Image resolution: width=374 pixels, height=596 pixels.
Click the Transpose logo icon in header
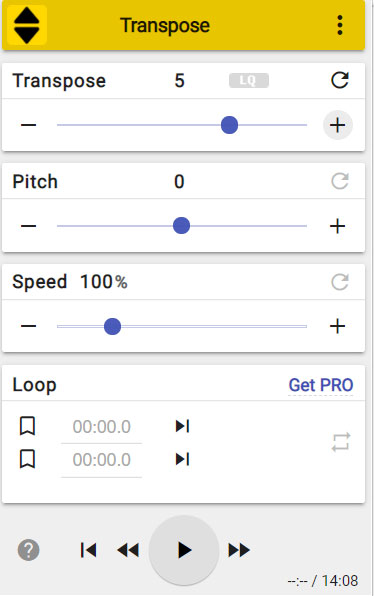[27, 25]
